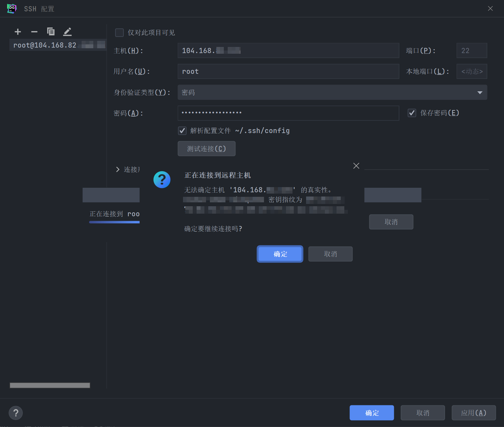The height and width of the screenshot is (427, 504).
Task: Remove selected configuration with minus icon
Action: click(34, 31)
